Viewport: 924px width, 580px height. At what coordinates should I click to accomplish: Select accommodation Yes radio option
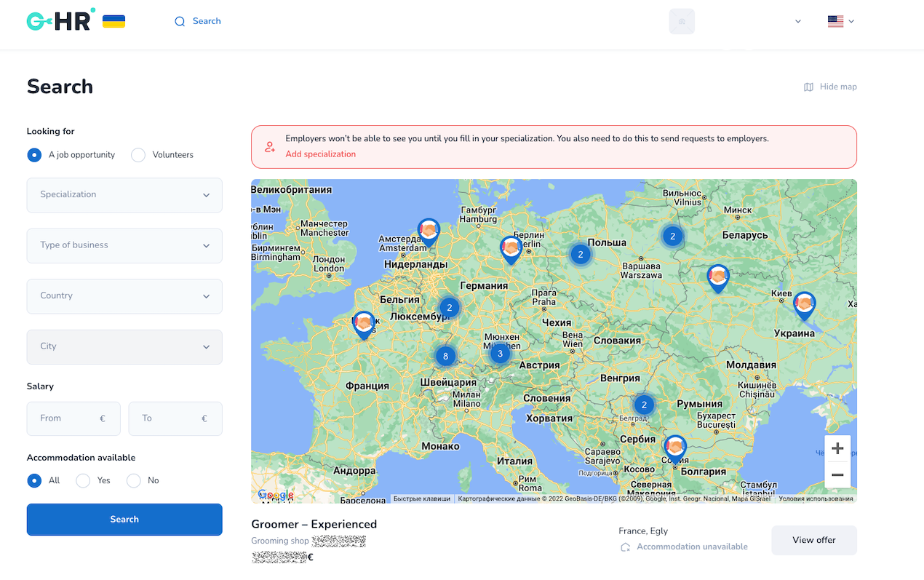pos(83,481)
